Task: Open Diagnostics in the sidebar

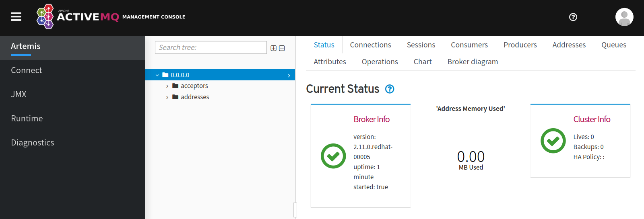Action: [x=72, y=143]
